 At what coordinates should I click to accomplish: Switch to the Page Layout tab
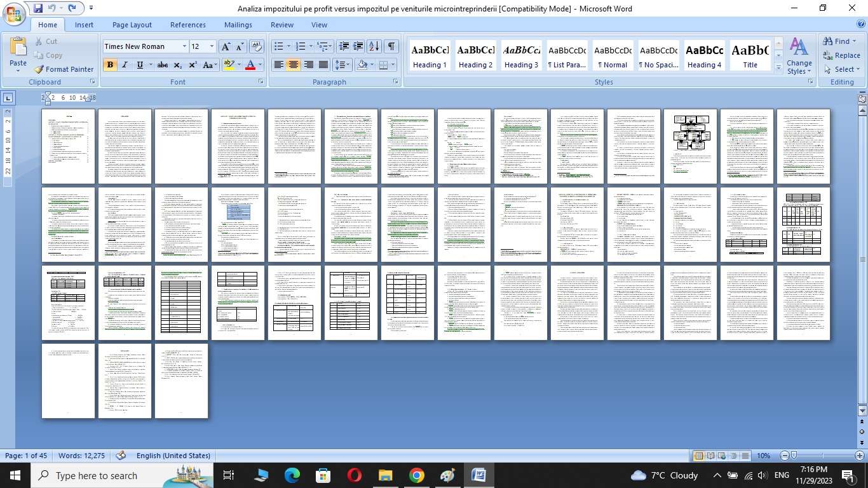tap(132, 25)
